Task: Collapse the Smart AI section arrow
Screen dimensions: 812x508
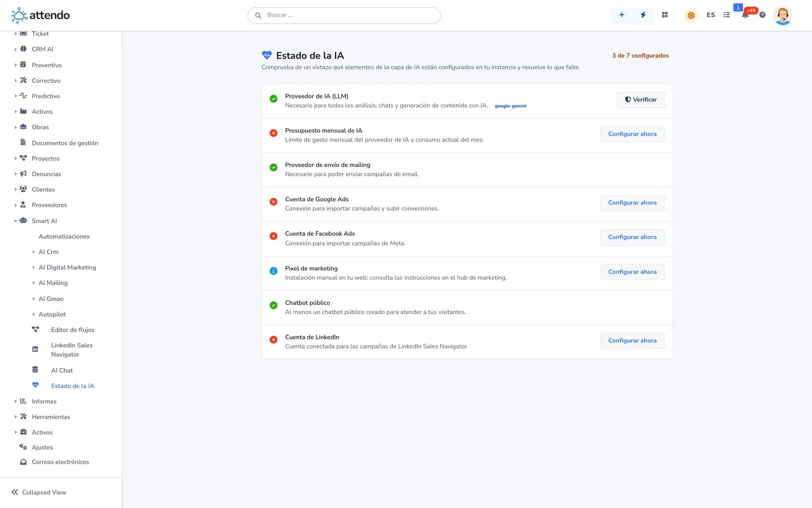Action: pyautogui.click(x=15, y=221)
